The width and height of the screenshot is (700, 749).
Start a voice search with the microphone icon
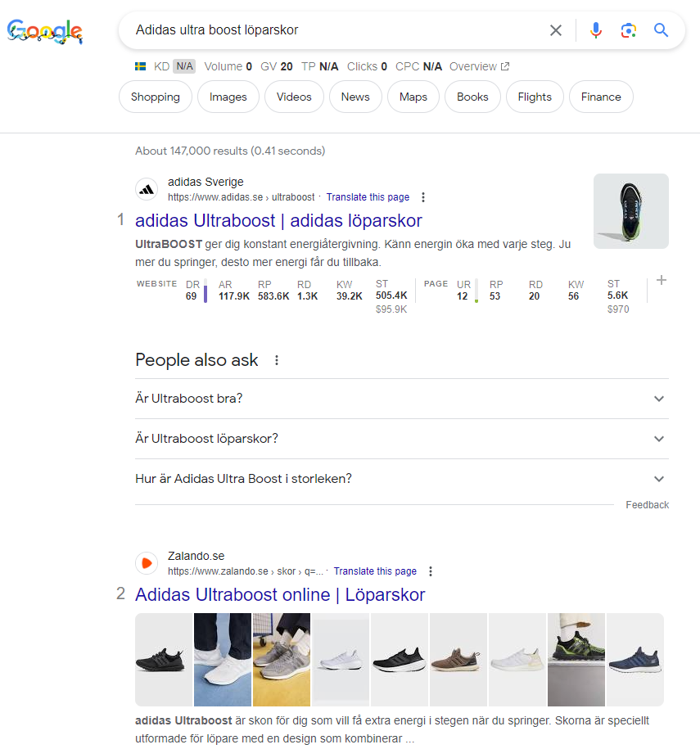(x=595, y=30)
